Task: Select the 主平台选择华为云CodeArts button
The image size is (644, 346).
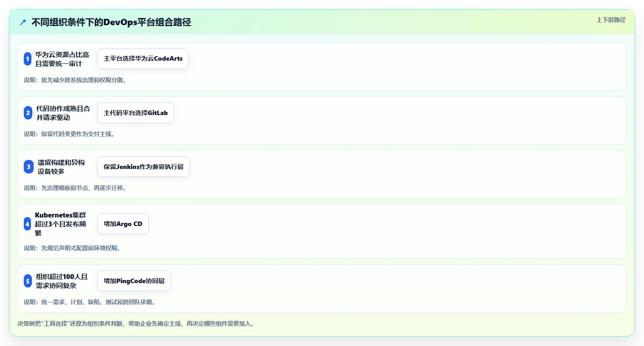Action: click(x=143, y=59)
